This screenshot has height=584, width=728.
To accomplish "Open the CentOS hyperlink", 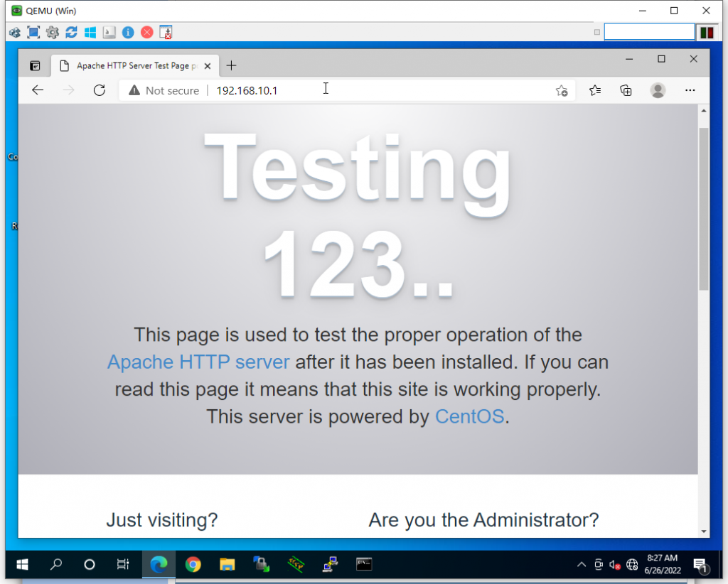I will pos(469,416).
